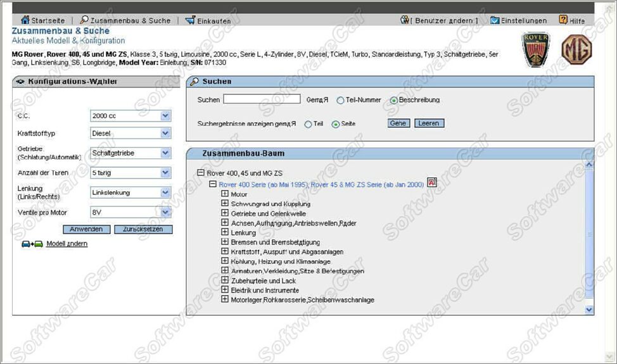Open Zusammenbau & Suche menu item

pos(126,20)
